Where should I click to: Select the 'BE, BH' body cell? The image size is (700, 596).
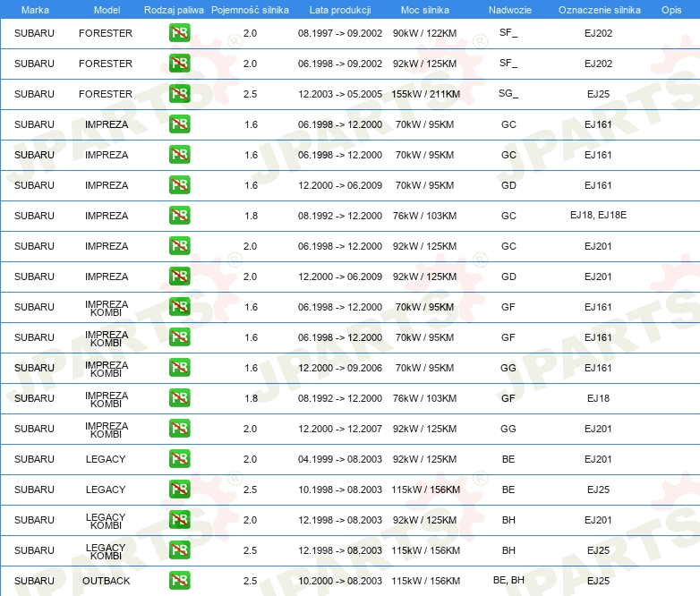click(508, 580)
